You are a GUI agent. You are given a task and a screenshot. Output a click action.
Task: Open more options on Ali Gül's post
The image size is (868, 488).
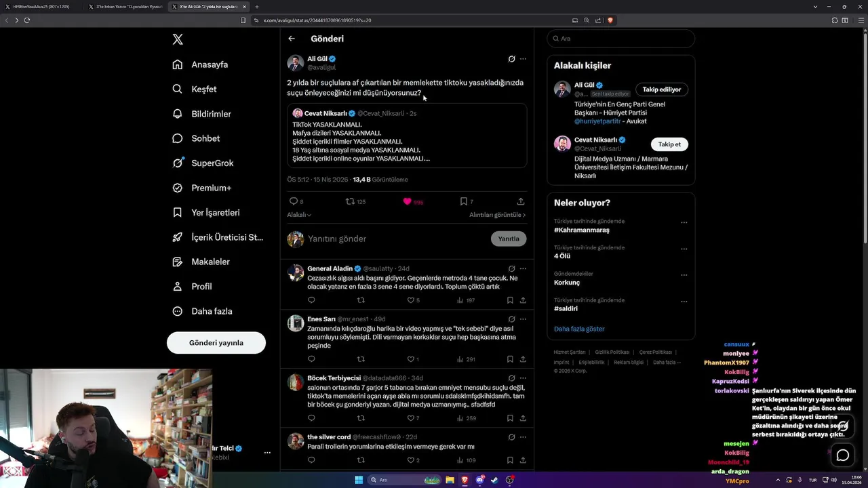coord(523,59)
